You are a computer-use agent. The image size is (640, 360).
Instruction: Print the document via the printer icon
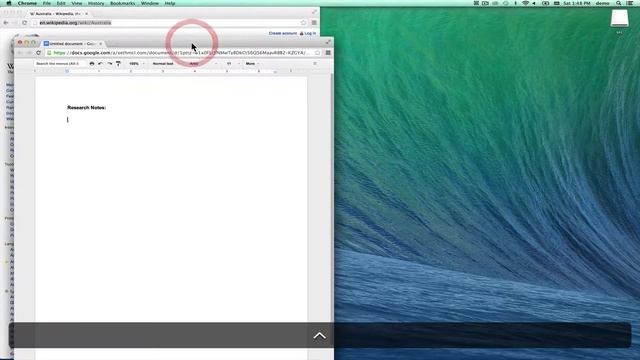tap(92, 64)
